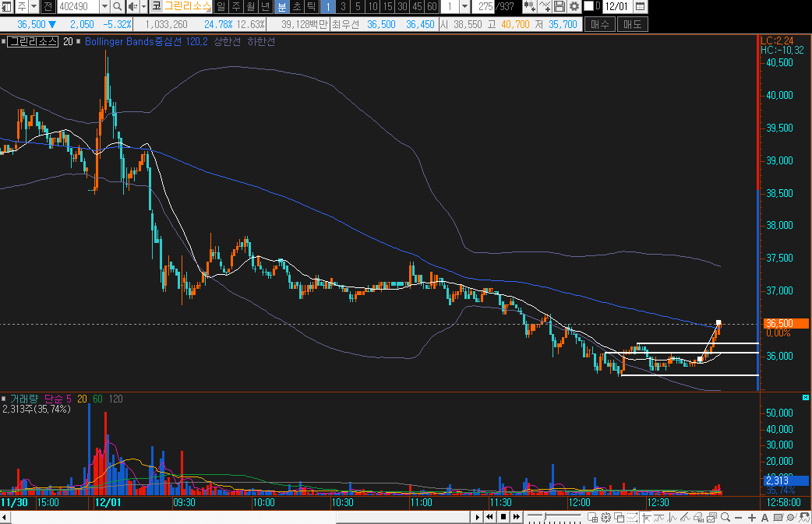812x524 pixels.
Task: Click the 전 button beside stock code
Action: (x=48, y=6)
